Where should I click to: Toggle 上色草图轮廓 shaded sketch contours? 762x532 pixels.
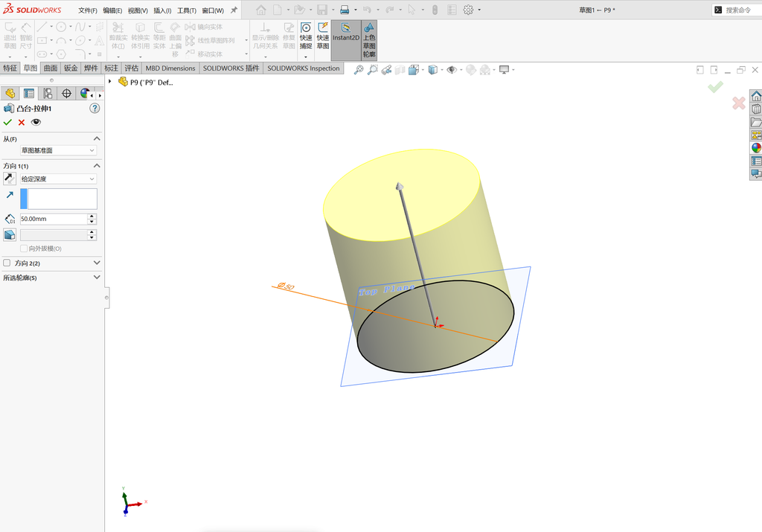369,40
